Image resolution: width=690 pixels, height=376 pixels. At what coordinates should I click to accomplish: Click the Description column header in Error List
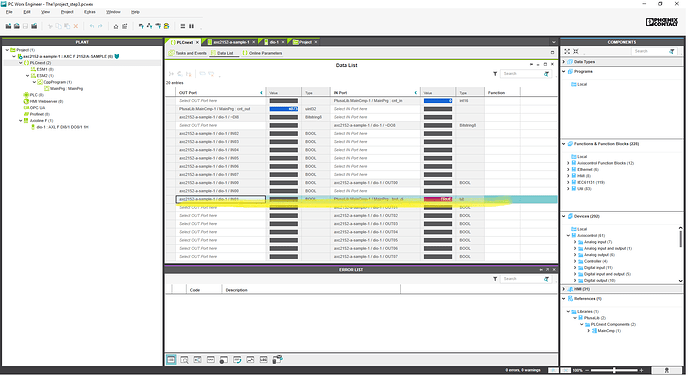click(x=311, y=290)
